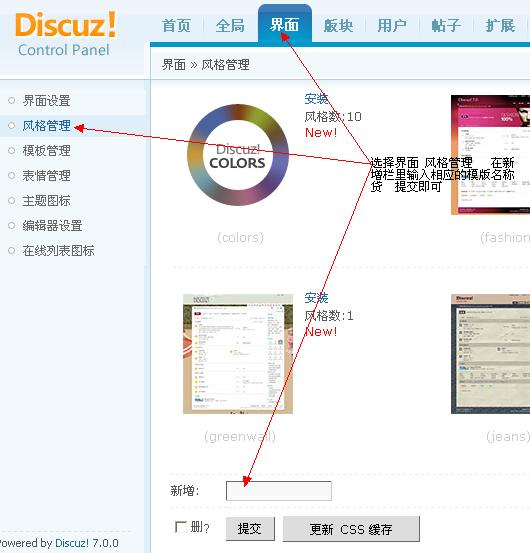530x553 pixels.
Task: Click 安装 link for colors style
Action: tap(316, 99)
